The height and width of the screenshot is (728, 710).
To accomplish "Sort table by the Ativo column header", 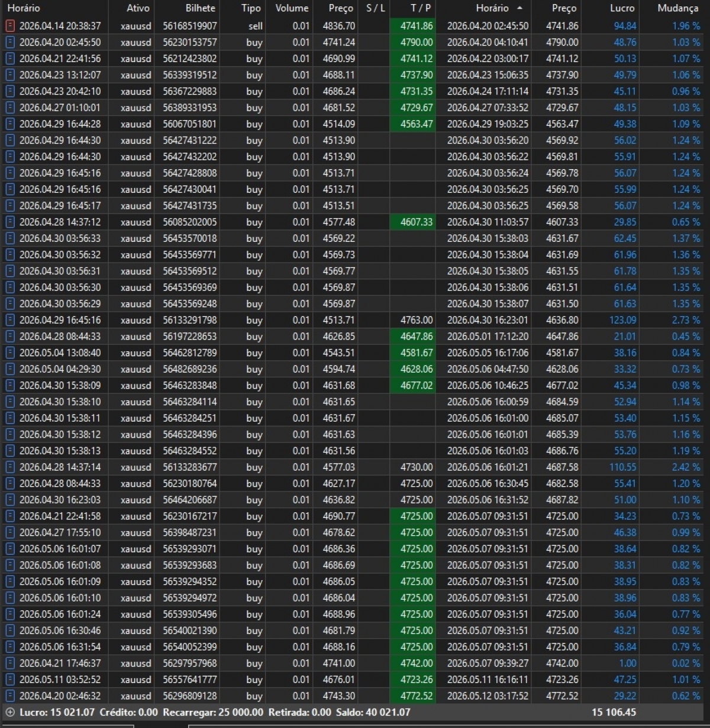I will [138, 8].
